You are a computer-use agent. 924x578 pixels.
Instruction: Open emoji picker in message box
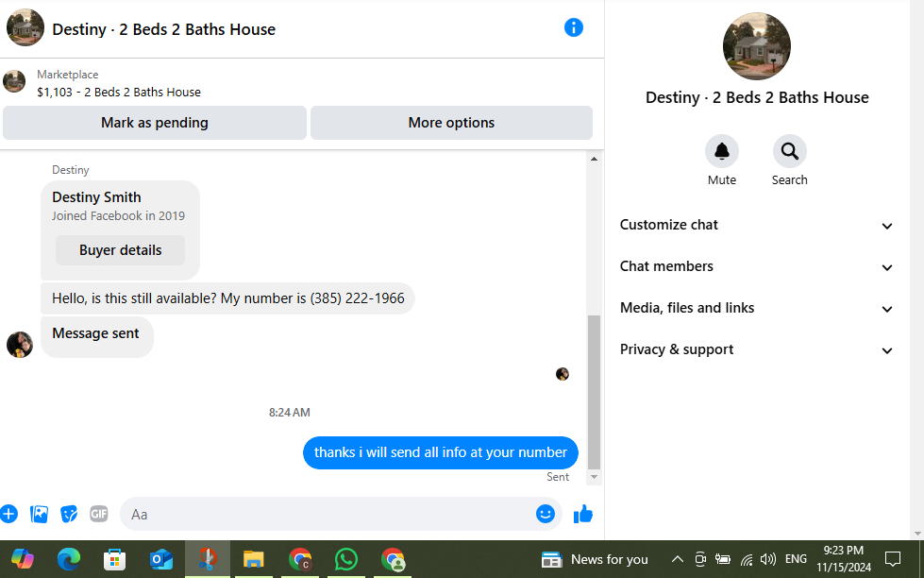[x=546, y=514]
